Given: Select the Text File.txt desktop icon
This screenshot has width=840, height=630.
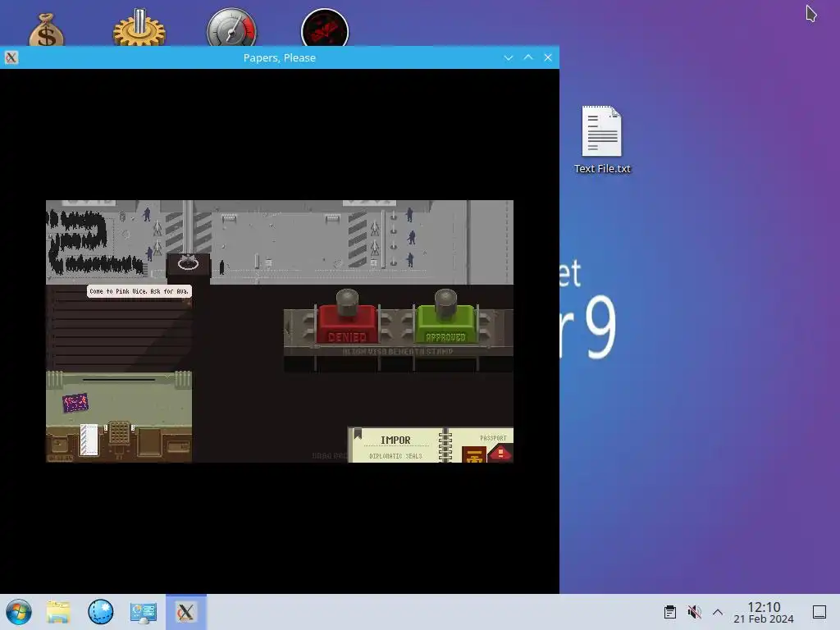Looking at the screenshot, I should (x=602, y=139).
